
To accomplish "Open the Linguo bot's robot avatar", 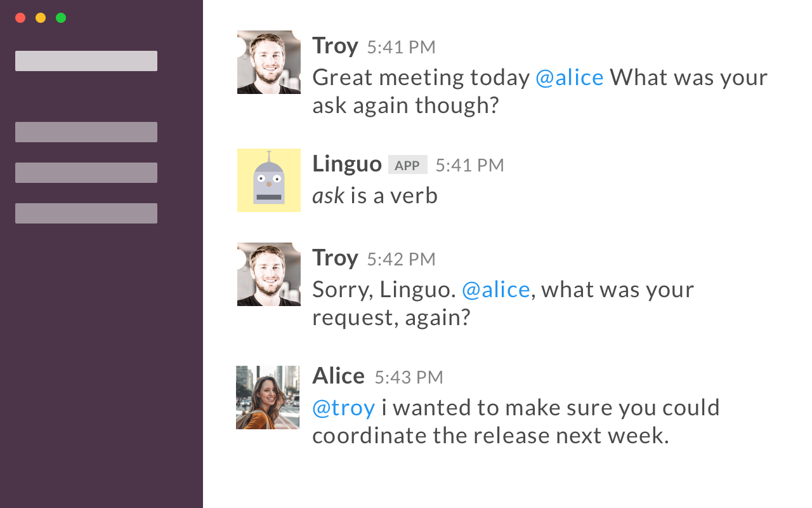I will pyautogui.click(x=269, y=180).
